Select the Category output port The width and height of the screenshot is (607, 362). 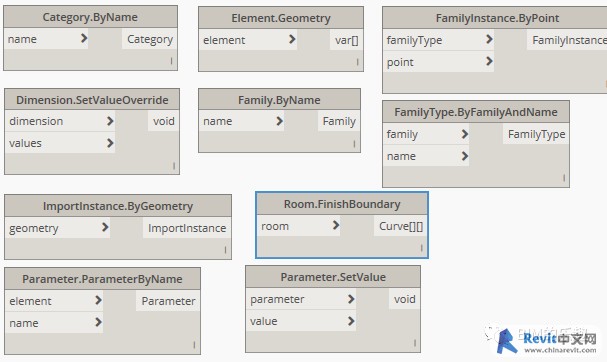(x=149, y=39)
